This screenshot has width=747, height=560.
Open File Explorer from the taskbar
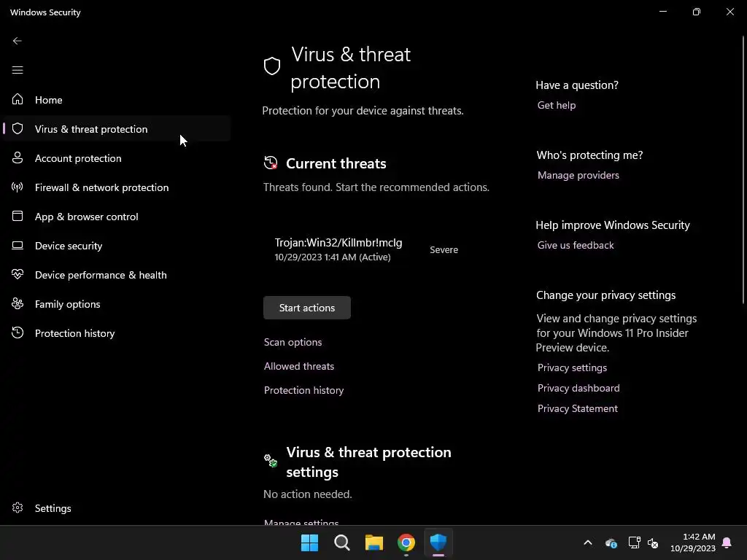pyautogui.click(x=374, y=542)
